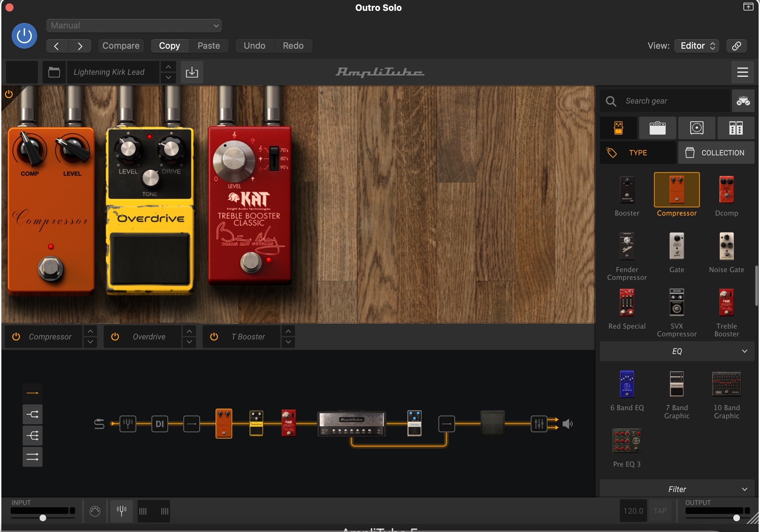Toggle Compressor slot power
Screen dimensions: 760x532
coord(16,337)
